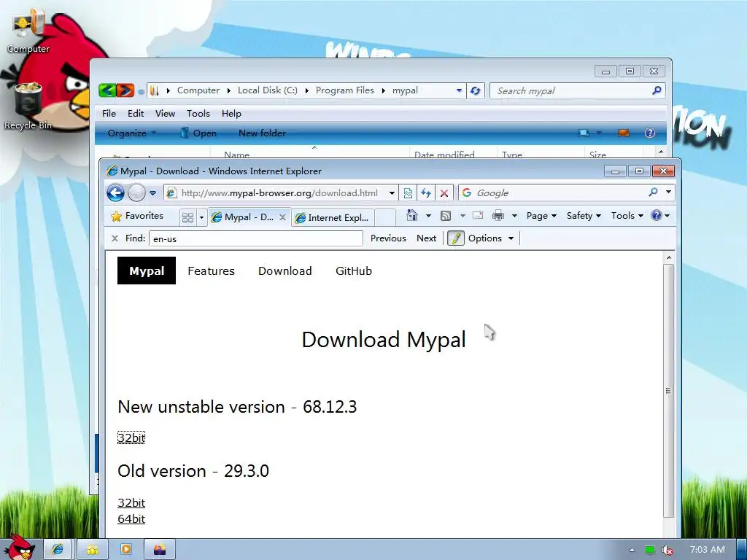
Task: Open Safety menu dropdown
Action: [x=584, y=216]
